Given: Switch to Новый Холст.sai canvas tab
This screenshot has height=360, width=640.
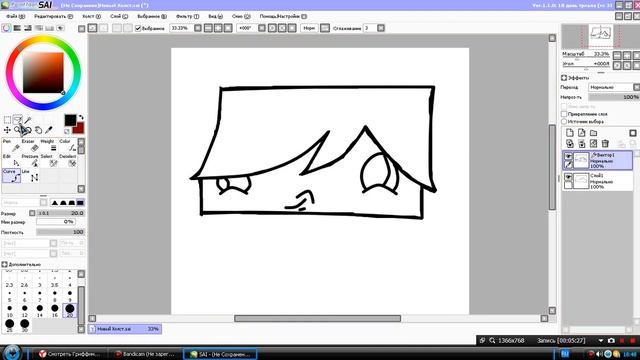Looking at the screenshot, I should tap(125, 329).
